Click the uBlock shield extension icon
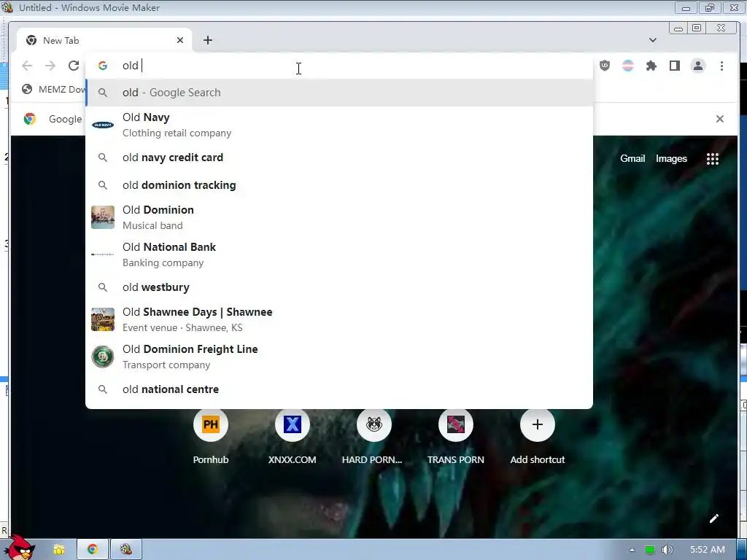747x560 pixels. coord(605,66)
